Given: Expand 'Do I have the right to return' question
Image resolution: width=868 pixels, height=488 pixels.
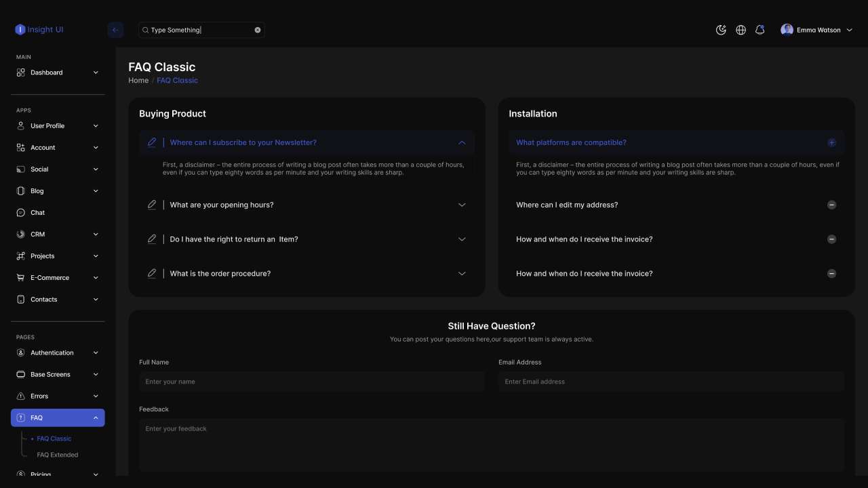Looking at the screenshot, I should tap(462, 239).
